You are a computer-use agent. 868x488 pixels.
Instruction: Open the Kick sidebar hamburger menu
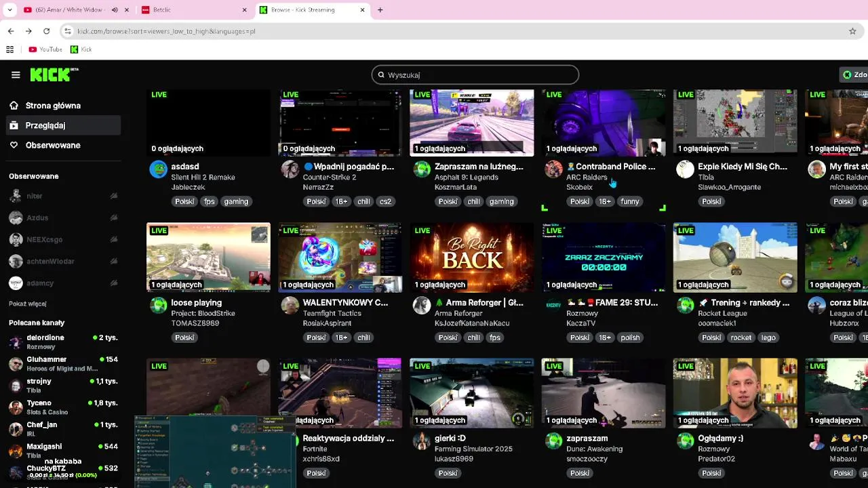(x=16, y=75)
